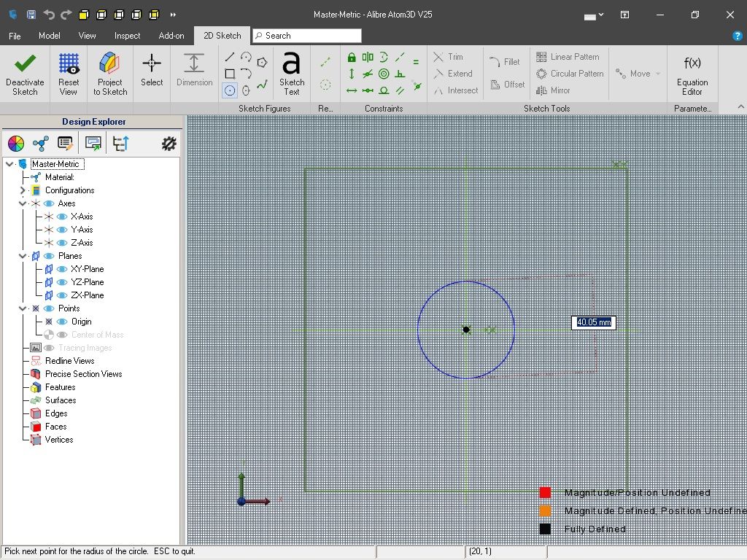
Task: Toggle visibility of Axes group
Action: (49, 204)
